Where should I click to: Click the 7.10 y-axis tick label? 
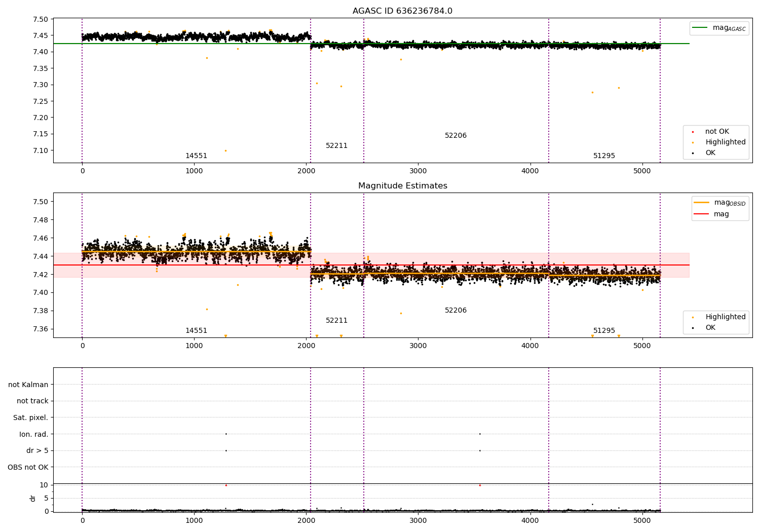click(40, 150)
